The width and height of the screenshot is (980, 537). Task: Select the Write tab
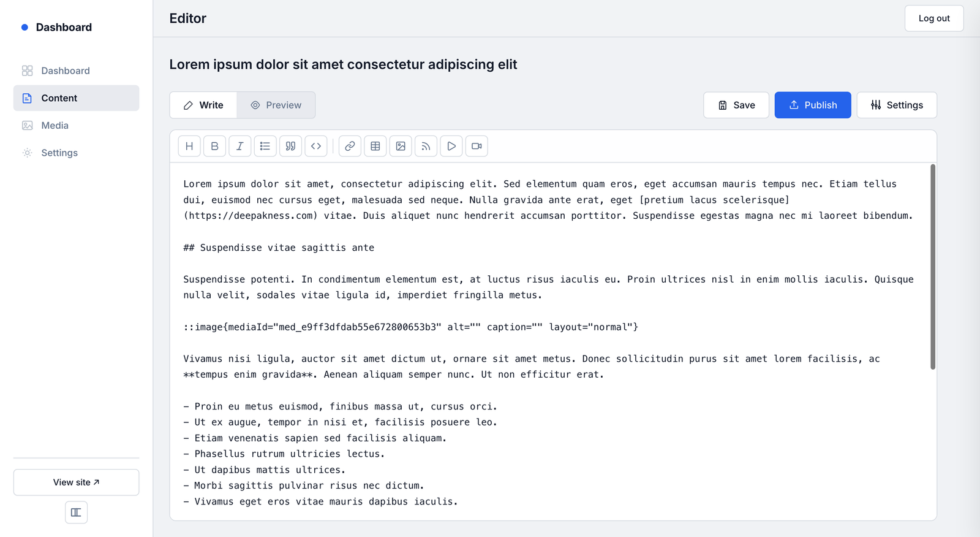(203, 105)
